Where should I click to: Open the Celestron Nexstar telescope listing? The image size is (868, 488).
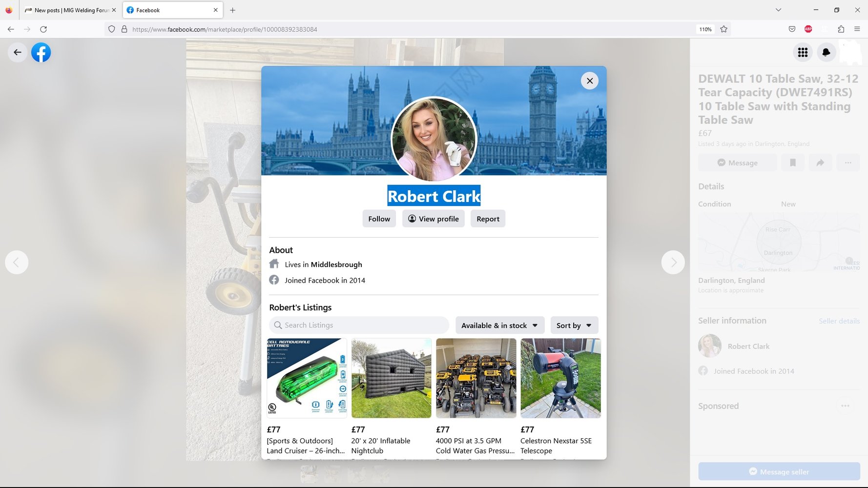click(560, 378)
